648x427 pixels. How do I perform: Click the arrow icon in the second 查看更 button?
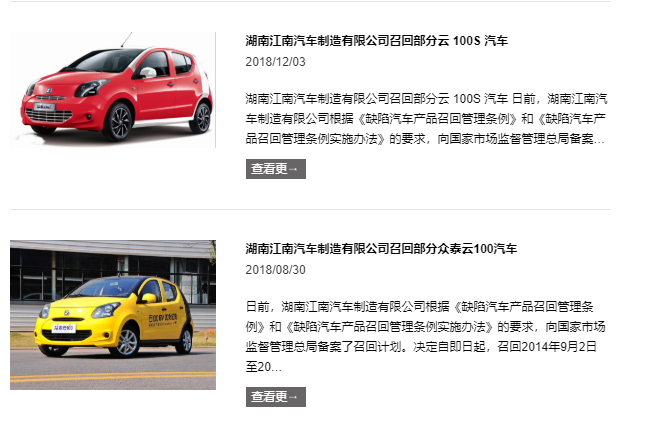click(x=293, y=397)
